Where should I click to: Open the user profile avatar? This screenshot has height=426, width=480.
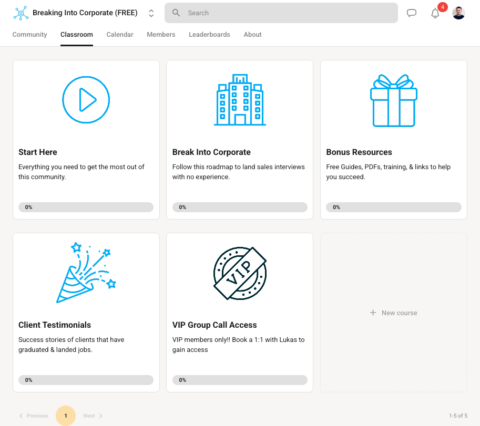[459, 13]
